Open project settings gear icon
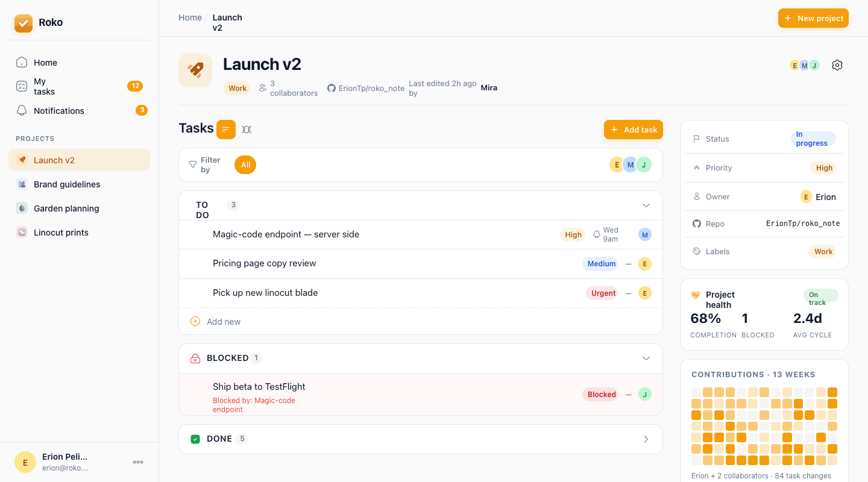Image resolution: width=868 pixels, height=482 pixels. pos(837,65)
